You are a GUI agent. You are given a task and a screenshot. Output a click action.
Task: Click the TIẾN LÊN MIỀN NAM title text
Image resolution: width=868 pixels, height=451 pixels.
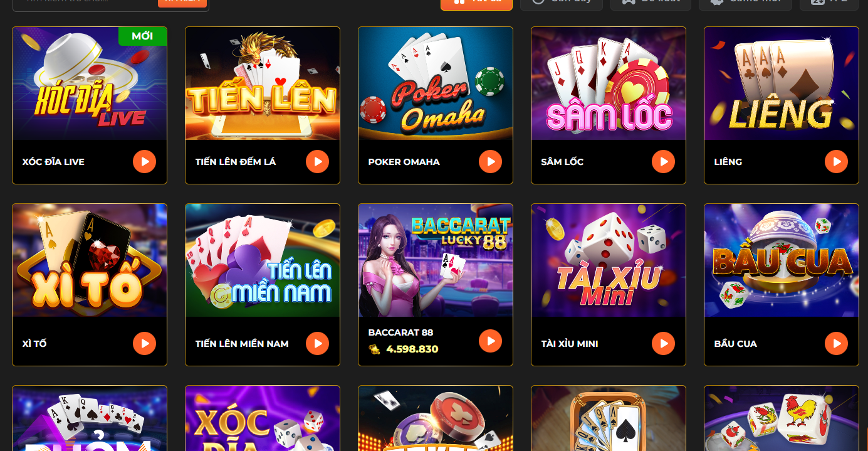[242, 344]
